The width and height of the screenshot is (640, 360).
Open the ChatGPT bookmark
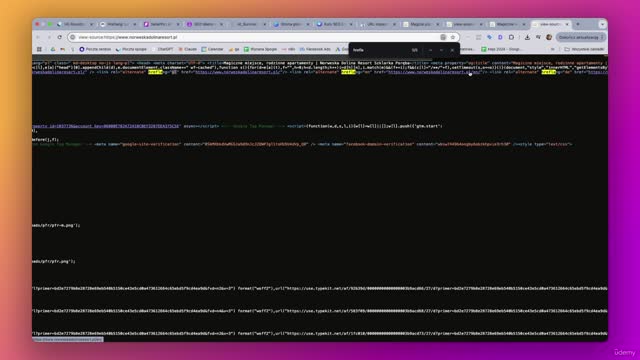coord(162,49)
